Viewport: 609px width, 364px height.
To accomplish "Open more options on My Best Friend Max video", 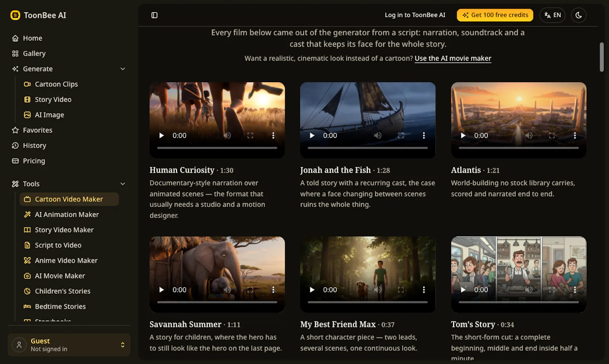I will coord(424,290).
